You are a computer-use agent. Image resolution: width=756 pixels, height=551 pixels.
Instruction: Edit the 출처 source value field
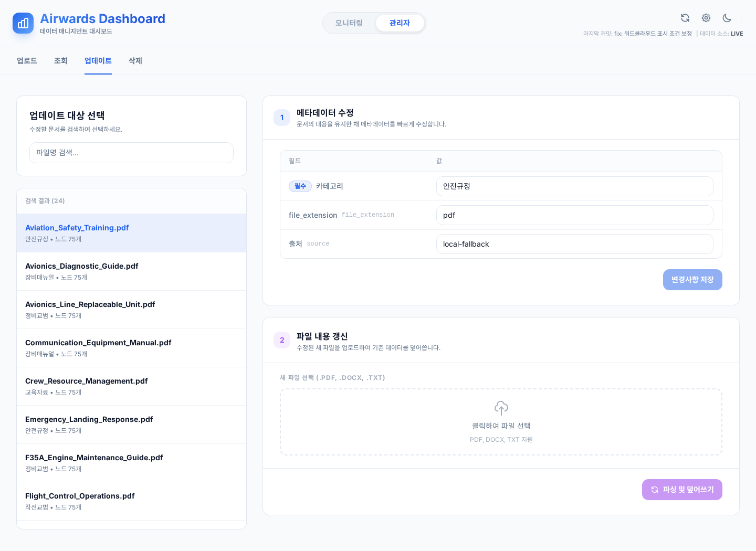(x=575, y=244)
